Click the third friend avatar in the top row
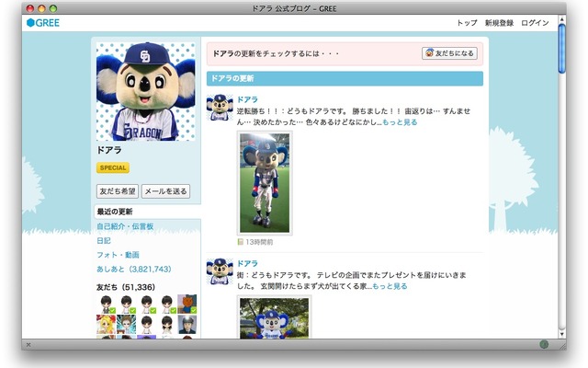Image resolution: width=588 pixels, height=368 pixels. [147, 305]
